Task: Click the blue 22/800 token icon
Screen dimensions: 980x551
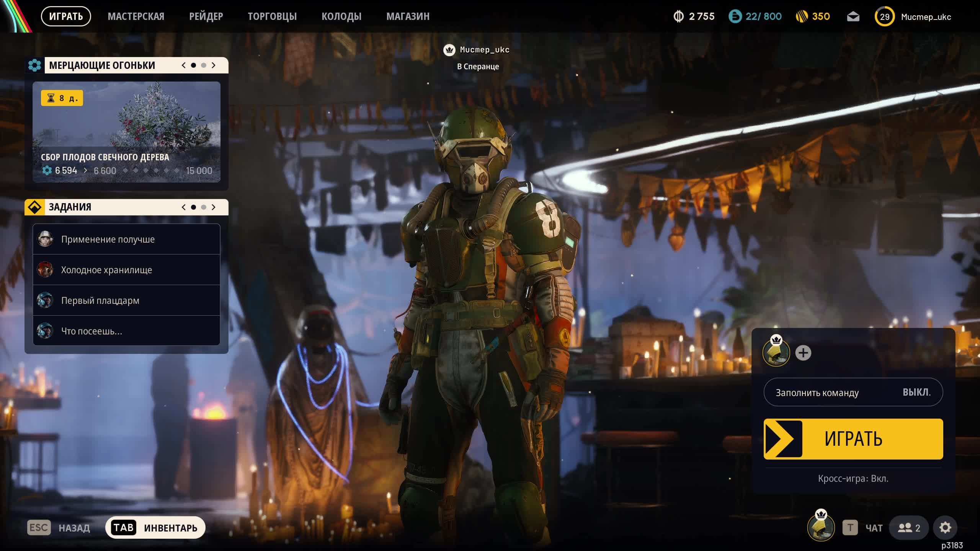Action: [x=735, y=17]
